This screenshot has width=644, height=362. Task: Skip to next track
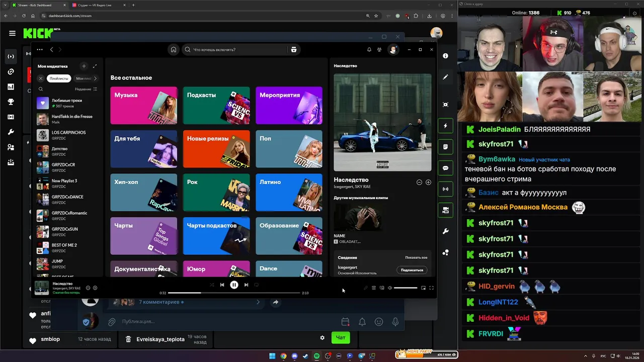point(246,285)
